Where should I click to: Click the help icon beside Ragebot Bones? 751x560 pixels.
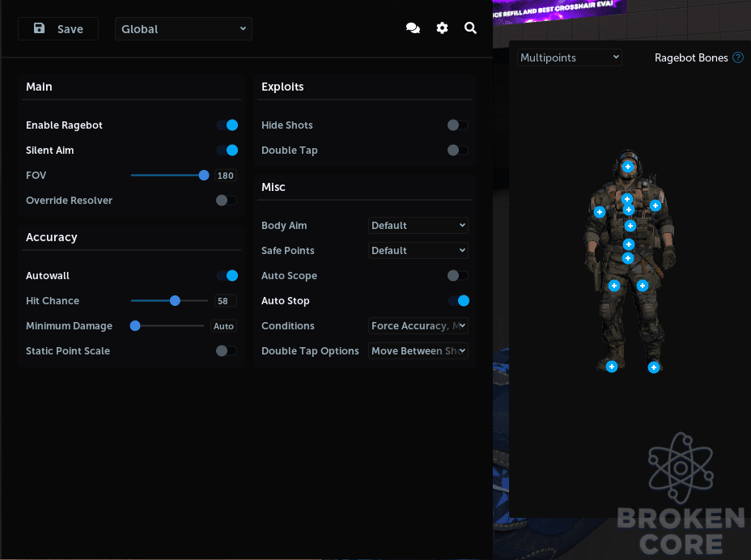(738, 57)
